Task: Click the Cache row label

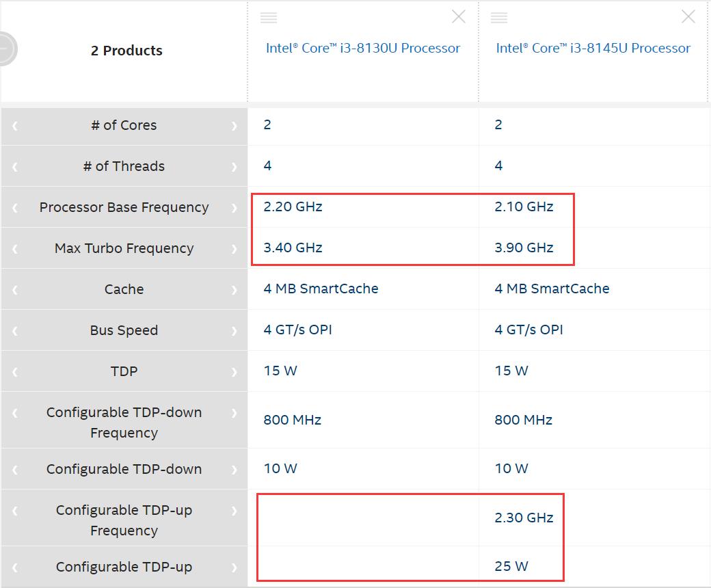Action: point(124,289)
